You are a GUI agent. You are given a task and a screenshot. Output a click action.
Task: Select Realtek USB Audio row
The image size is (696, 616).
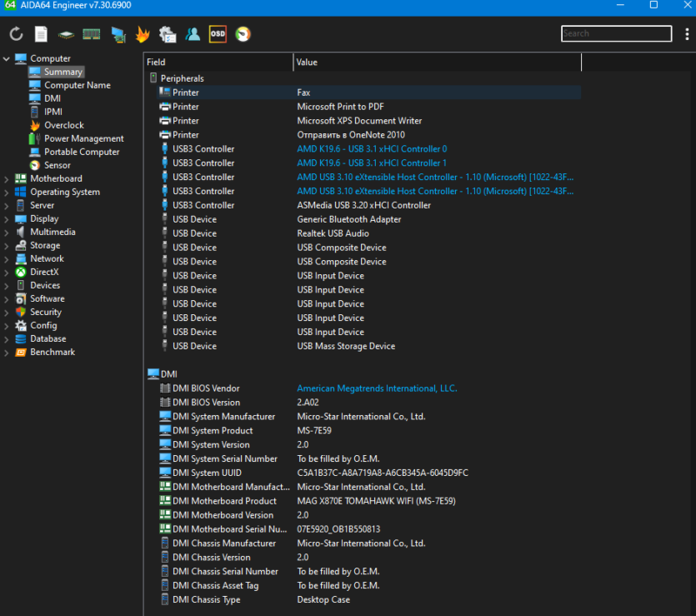pyautogui.click(x=369, y=234)
